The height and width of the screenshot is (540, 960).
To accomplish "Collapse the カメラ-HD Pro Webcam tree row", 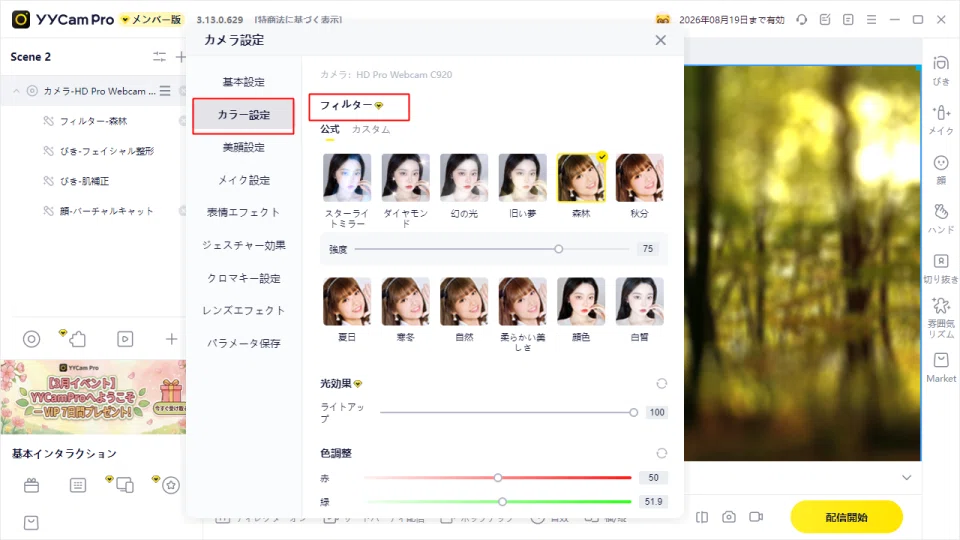I will point(16,91).
